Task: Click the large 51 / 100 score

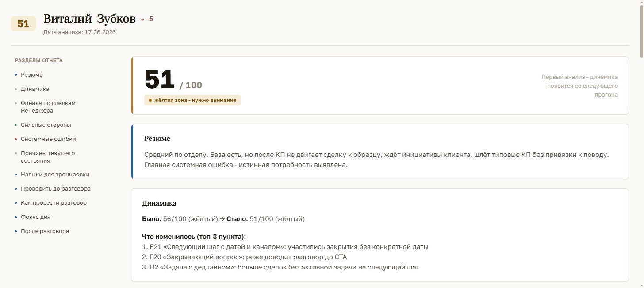Action: (x=173, y=80)
